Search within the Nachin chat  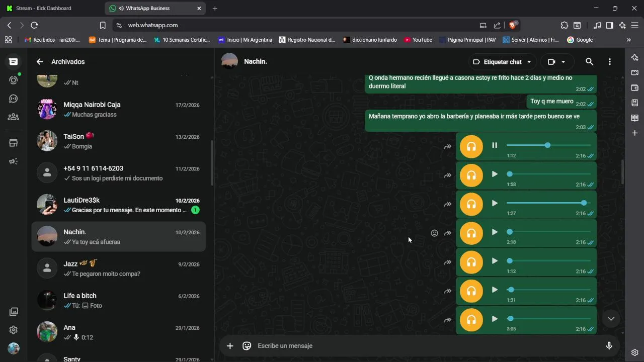pos(589,62)
